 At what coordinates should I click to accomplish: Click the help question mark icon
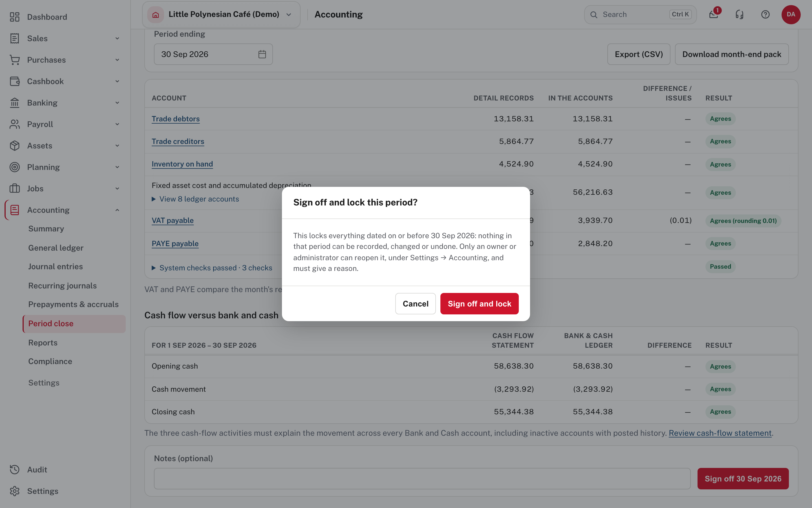coord(765,14)
